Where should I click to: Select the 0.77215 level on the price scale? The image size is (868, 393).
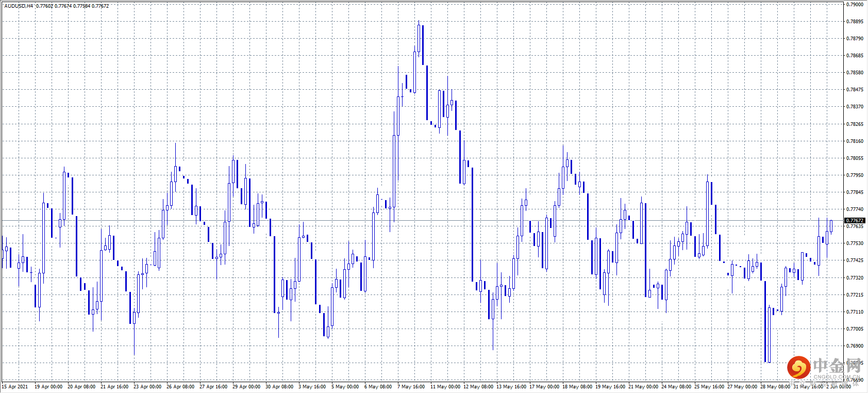click(x=855, y=295)
